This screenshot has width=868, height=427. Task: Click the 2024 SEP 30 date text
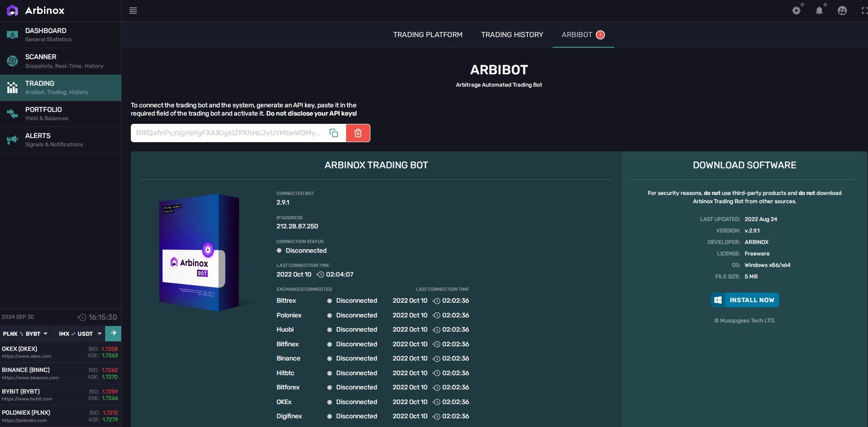(17, 317)
